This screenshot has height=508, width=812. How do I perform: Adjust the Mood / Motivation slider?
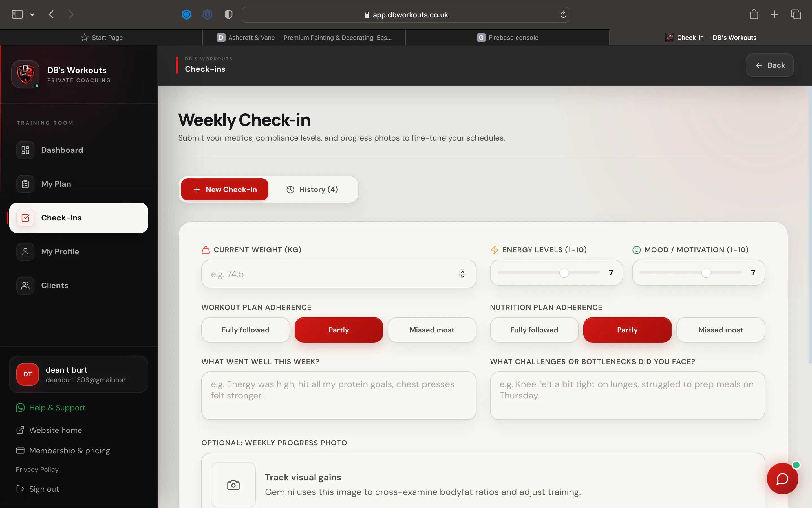tap(690, 273)
